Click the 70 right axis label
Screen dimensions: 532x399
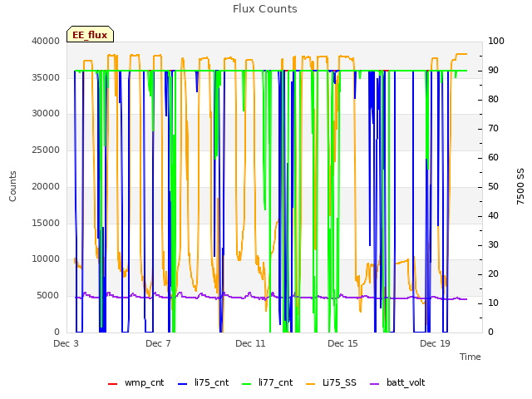[x=493, y=129]
